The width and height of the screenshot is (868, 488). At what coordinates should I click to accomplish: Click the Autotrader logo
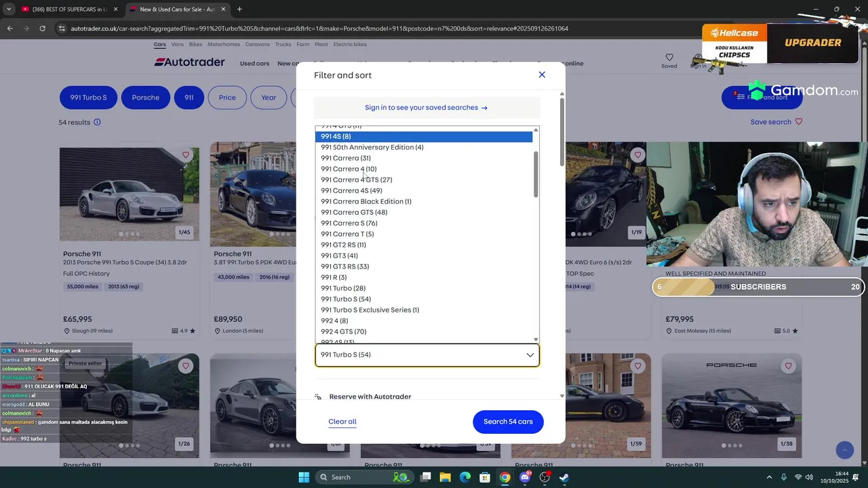tap(189, 62)
